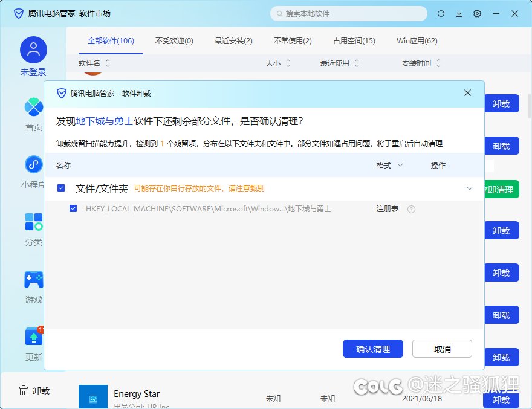The height and width of the screenshot is (409, 532).
Task: Close the 软件卸载 dialog
Action: coord(467,93)
